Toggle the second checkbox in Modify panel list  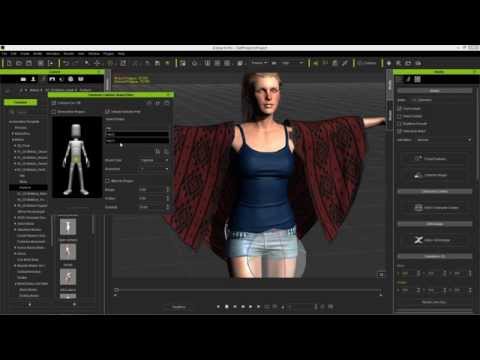pyautogui.click(x=400, y=116)
